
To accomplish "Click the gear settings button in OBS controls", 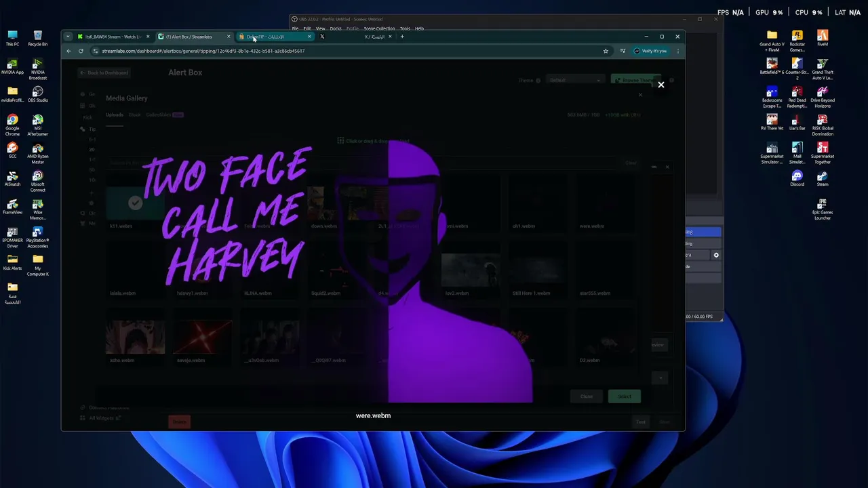I will pos(716,255).
